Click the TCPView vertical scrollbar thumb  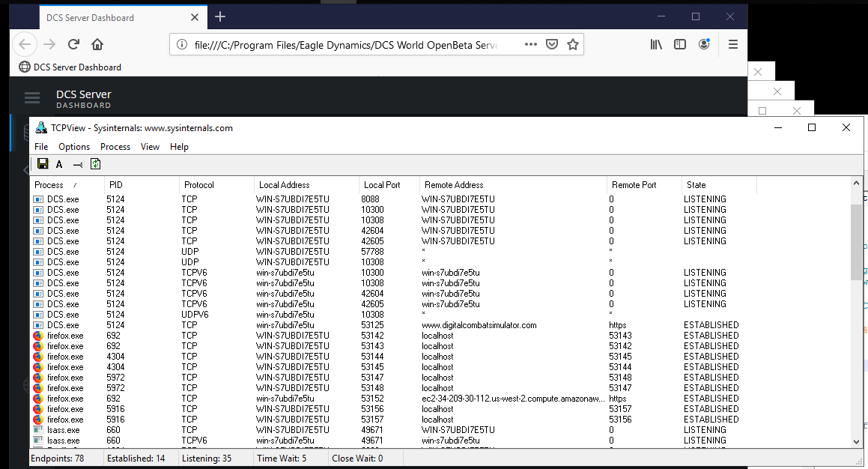[x=856, y=242]
